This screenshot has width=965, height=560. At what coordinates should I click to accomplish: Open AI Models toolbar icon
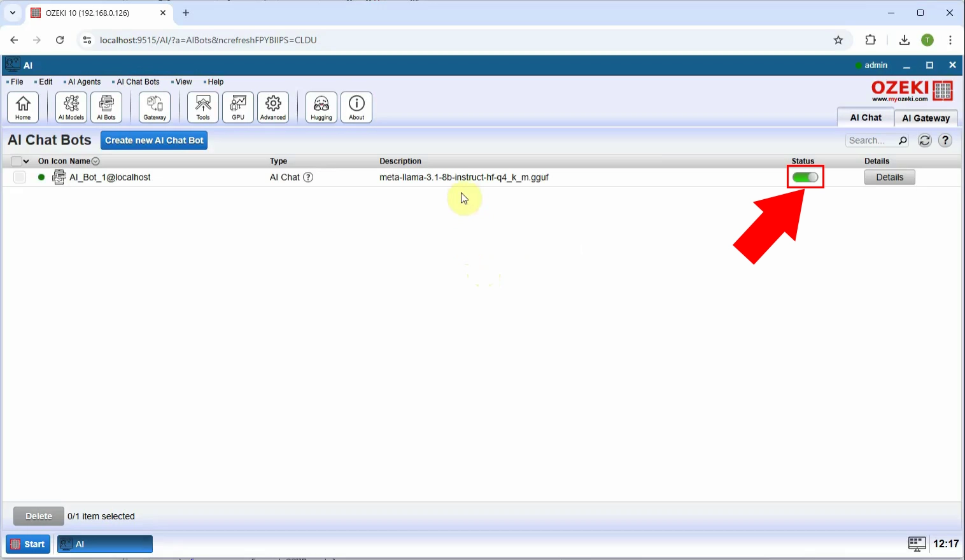[71, 107]
